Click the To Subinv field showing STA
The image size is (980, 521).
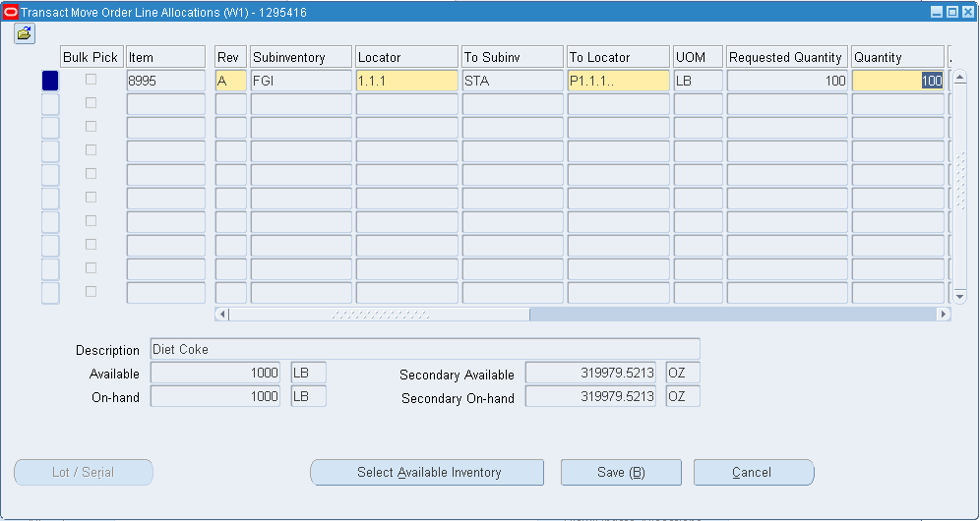pyautogui.click(x=513, y=81)
